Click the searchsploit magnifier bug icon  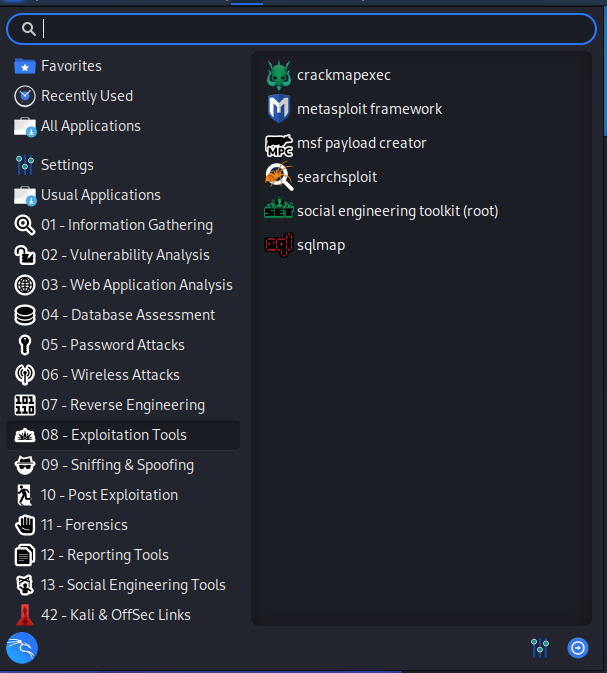(x=279, y=176)
